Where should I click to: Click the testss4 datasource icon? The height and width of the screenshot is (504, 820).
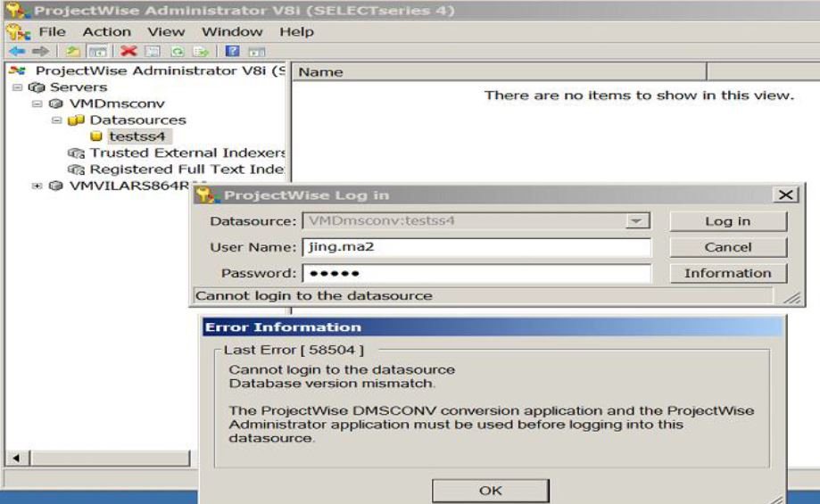click(96, 136)
